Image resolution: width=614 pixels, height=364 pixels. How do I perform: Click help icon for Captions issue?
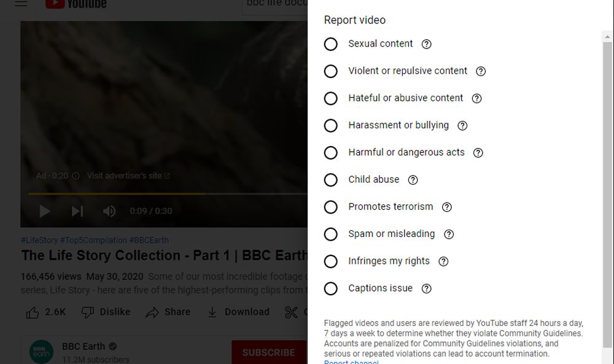point(427,288)
